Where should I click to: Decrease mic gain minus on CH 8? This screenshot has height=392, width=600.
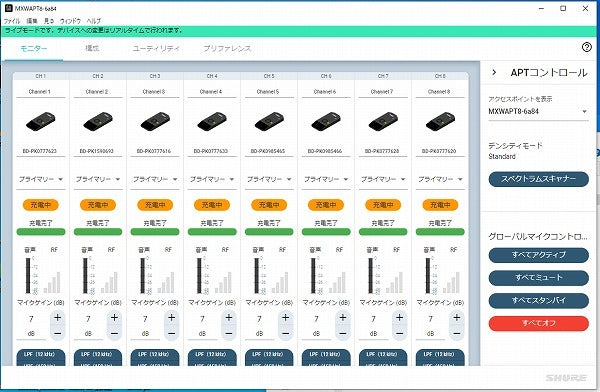(x=457, y=334)
